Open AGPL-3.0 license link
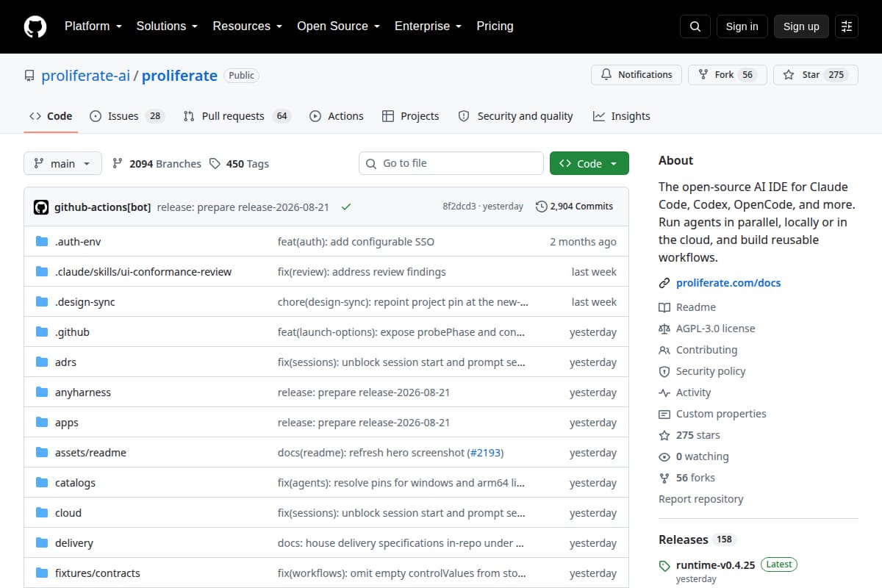 pyautogui.click(x=715, y=329)
